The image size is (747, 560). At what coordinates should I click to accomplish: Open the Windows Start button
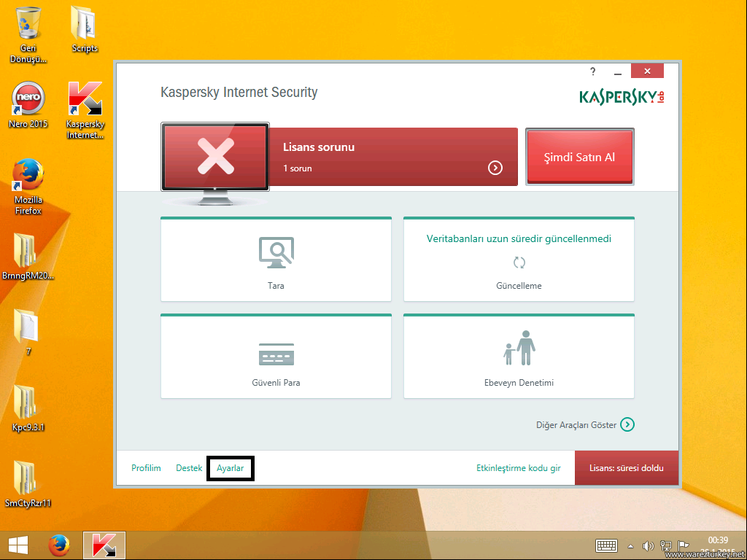(x=18, y=545)
